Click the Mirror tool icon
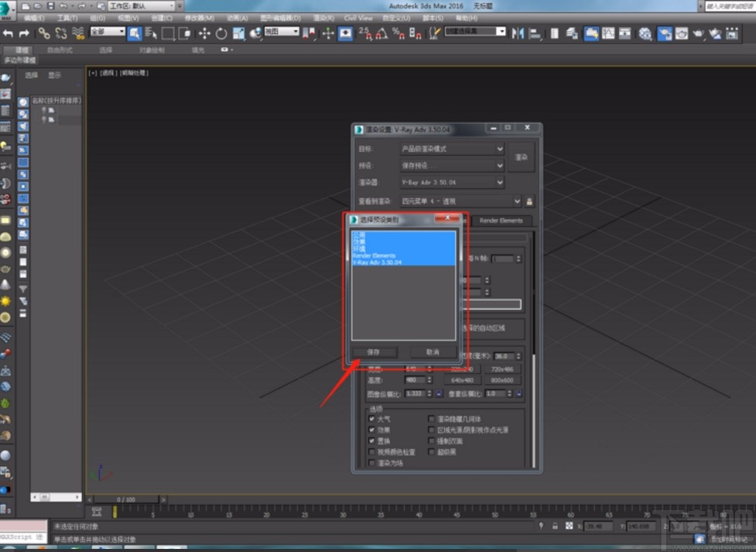Viewport: 756px width, 552px height. [x=518, y=33]
